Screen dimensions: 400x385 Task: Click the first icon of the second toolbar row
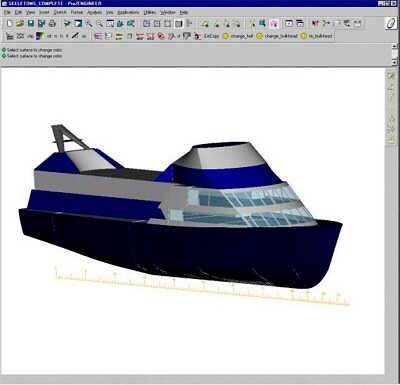[x=10, y=36]
